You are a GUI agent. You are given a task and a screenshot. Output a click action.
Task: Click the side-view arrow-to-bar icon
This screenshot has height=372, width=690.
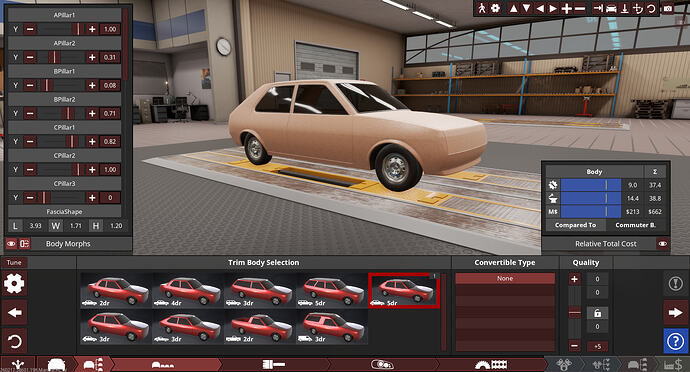598,8
